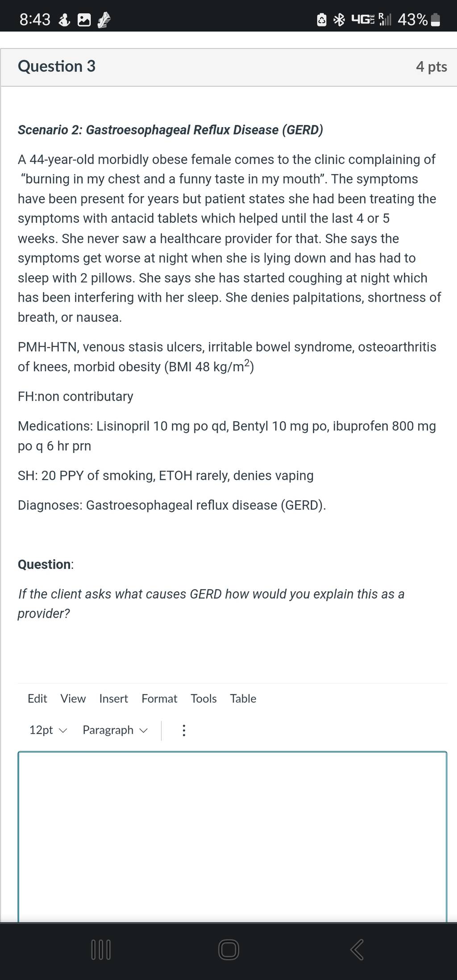
Task: Expand the Paragraph style dropdown
Action: [x=115, y=730]
